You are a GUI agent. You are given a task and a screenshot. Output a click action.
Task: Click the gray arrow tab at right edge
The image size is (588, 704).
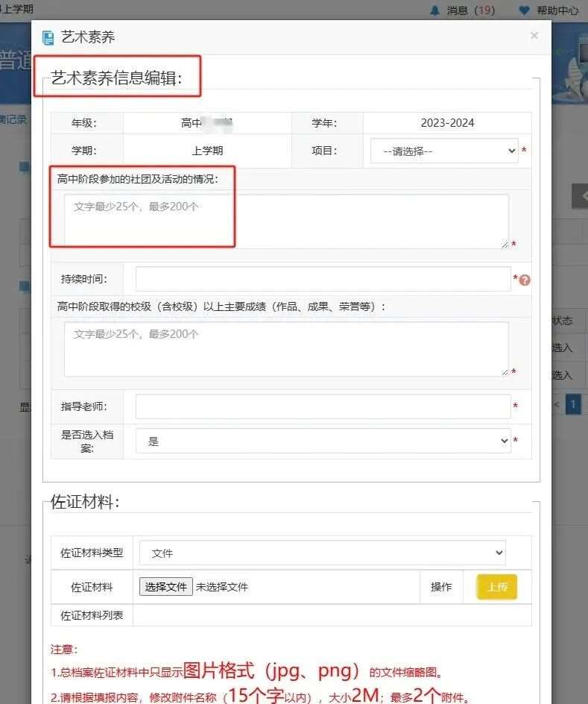pyautogui.click(x=580, y=195)
